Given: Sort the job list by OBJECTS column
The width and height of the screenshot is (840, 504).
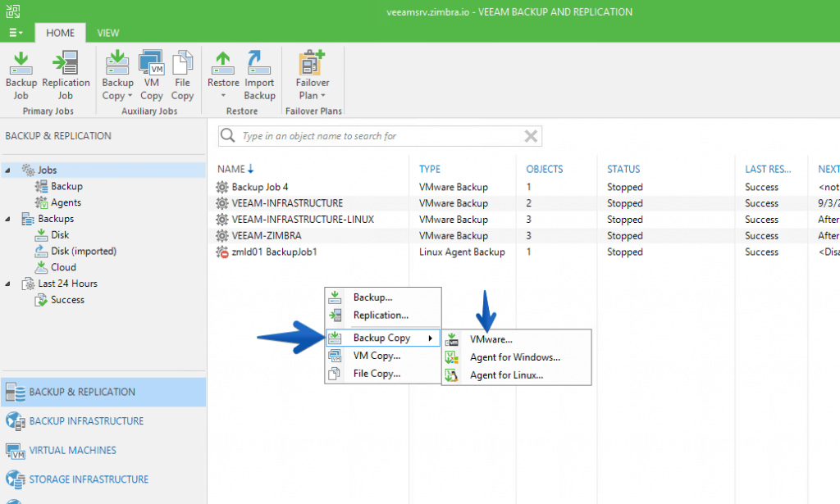Looking at the screenshot, I should (x=545, y=169).
